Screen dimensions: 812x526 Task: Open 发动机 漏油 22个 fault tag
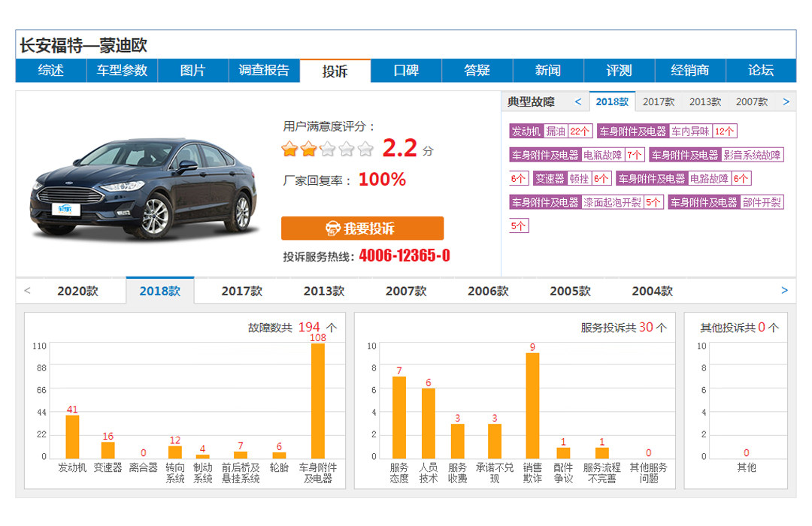551,131
